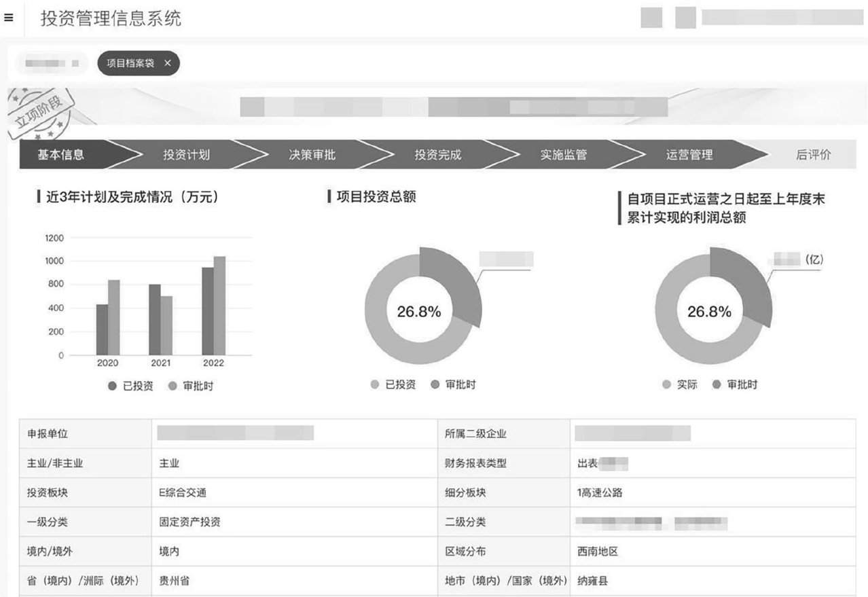Go to the 运营管理 step
The width and height of the screenshot is (868, 597).
click(x=689, y=155)
